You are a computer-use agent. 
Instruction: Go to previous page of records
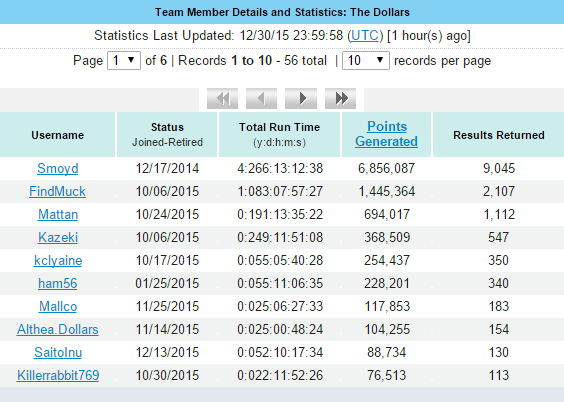tap(261, 98)
